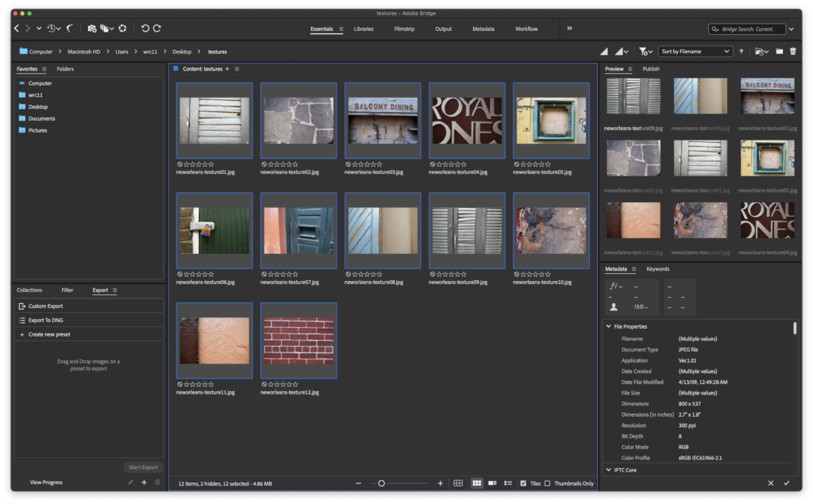
Task: Click Export To DNG preset
Action: 45,320
